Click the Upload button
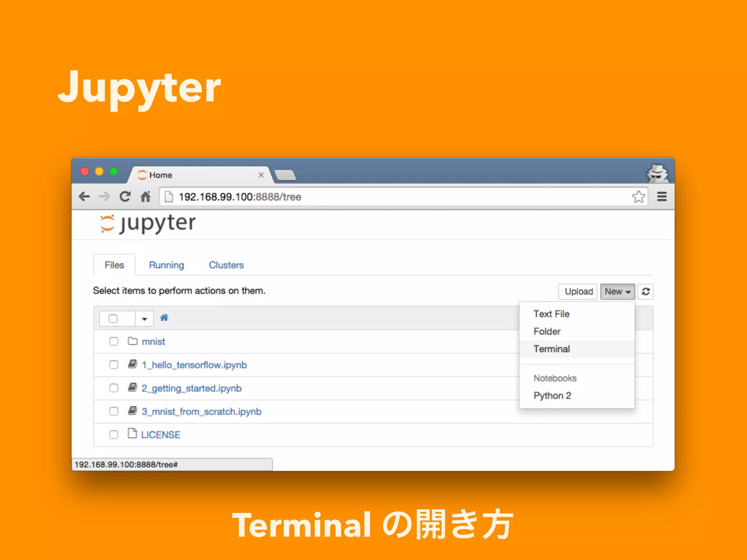The image size is (747, 560). tap(578, 292)
